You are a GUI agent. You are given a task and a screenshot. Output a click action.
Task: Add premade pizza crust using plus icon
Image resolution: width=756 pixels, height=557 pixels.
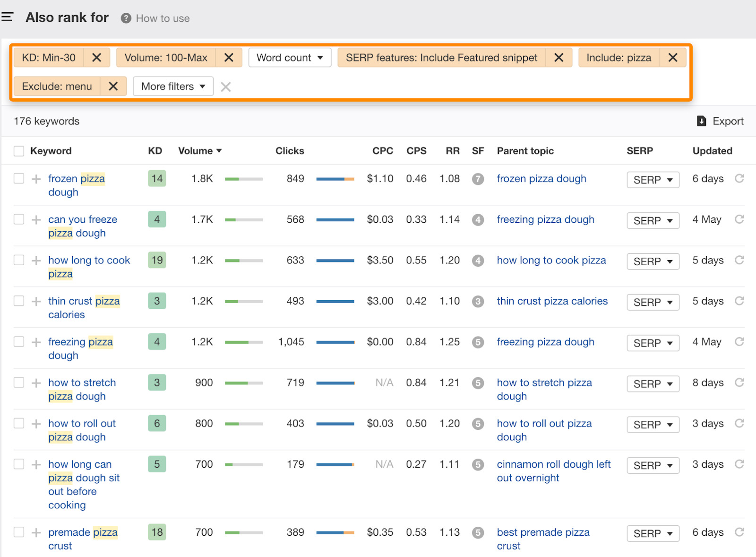pyautogui.click(x=36, y=533)
